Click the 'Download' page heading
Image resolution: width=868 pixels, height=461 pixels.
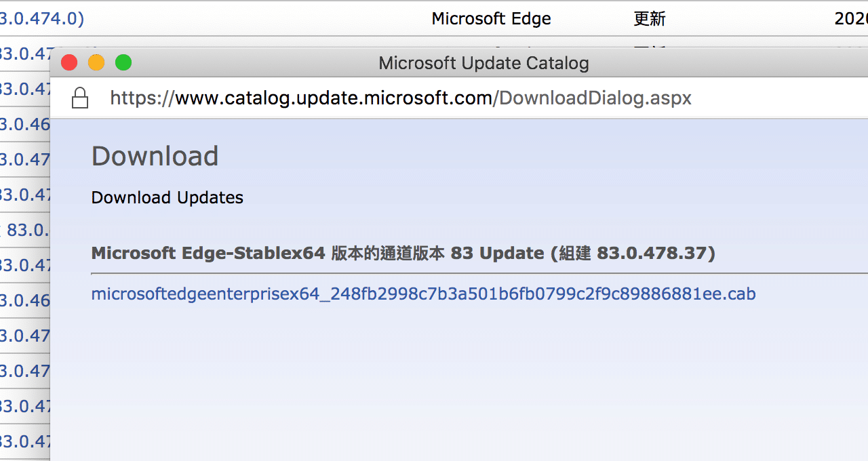[x=155, y=156]
